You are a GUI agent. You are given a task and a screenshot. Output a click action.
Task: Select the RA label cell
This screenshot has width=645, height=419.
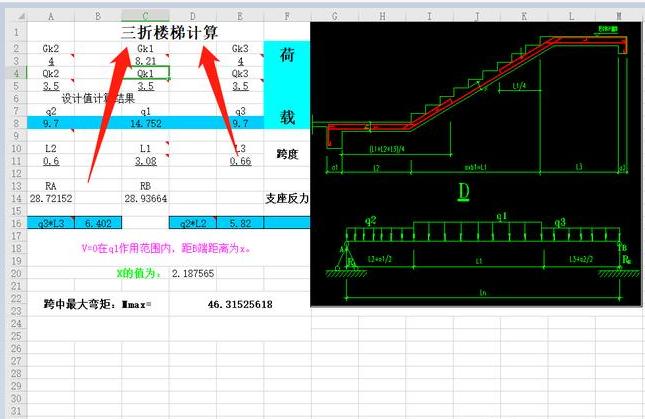(x=51, y=186)
